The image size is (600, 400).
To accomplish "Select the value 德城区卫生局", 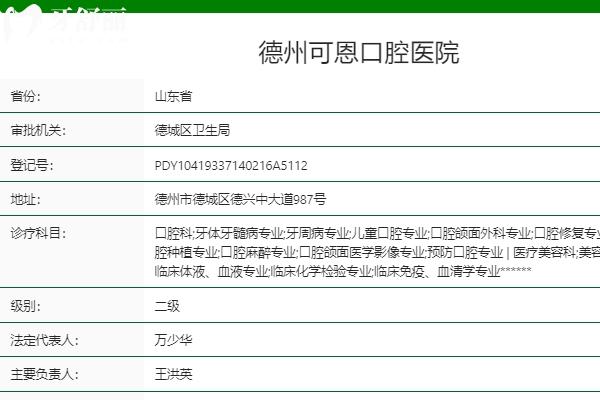I will 192,130.
